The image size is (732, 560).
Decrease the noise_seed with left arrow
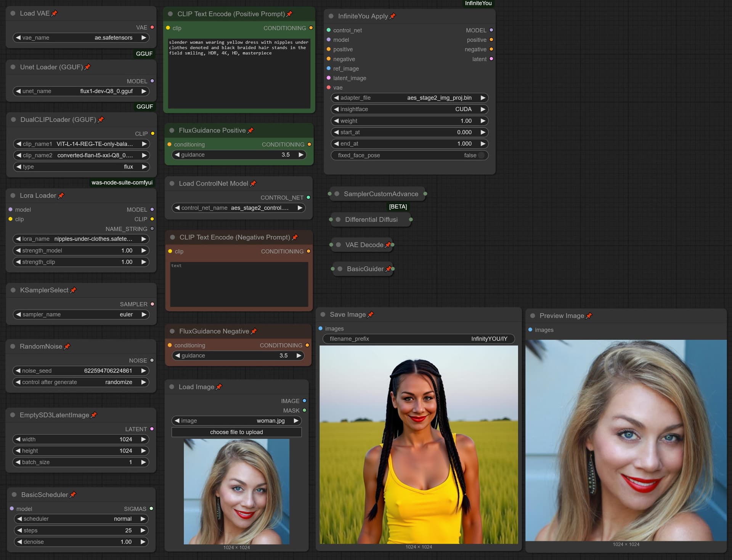pyautogui.click(x=18, y=371)
